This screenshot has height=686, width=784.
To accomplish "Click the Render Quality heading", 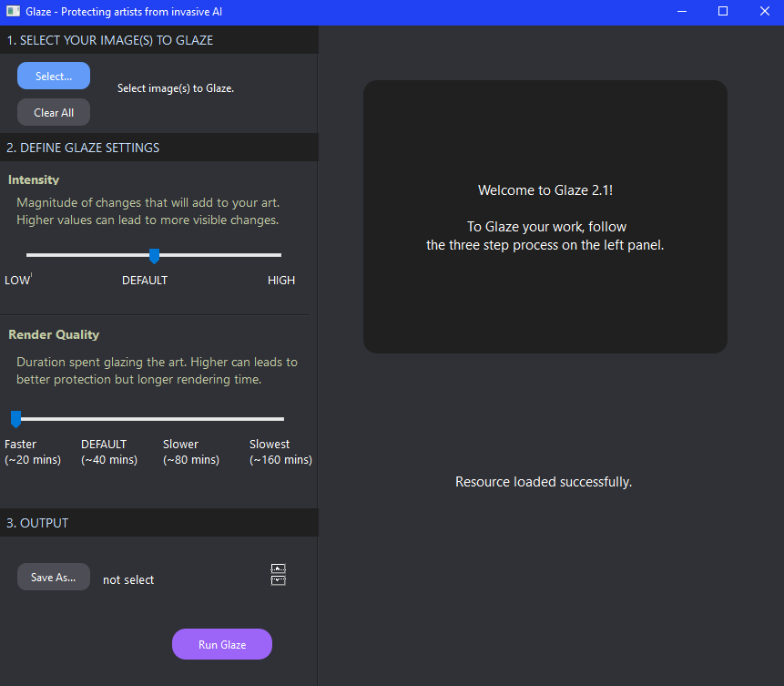I will (x=54, y=334).
